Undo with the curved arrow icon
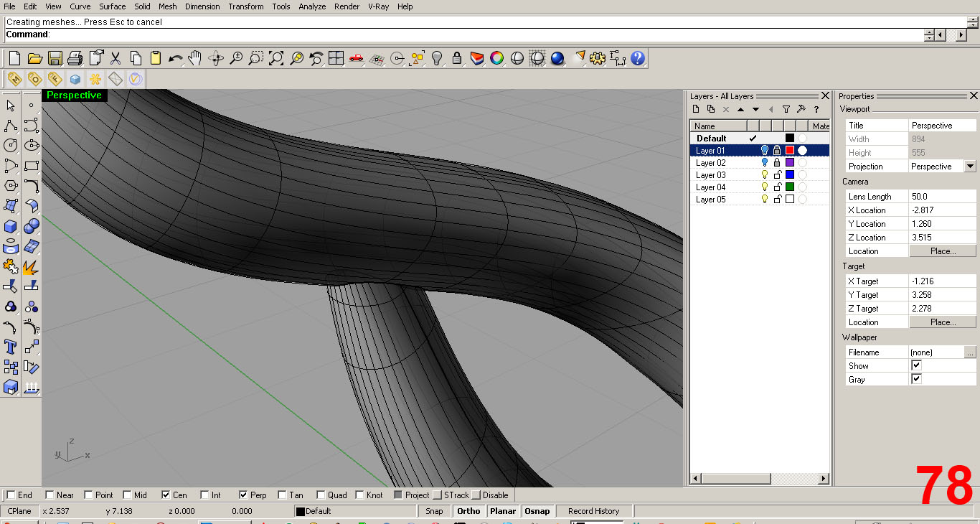The width and height of the screenshot is (980, 524). tap(176, 58)
